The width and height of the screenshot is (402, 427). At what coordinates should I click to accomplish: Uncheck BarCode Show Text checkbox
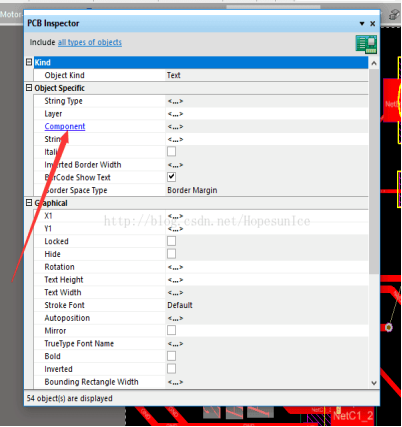171,177
